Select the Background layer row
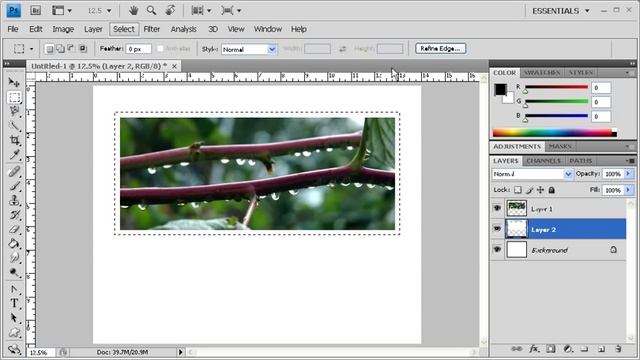Image resolution: width=640 pixels, height=360 pixels. pos(558,250)
